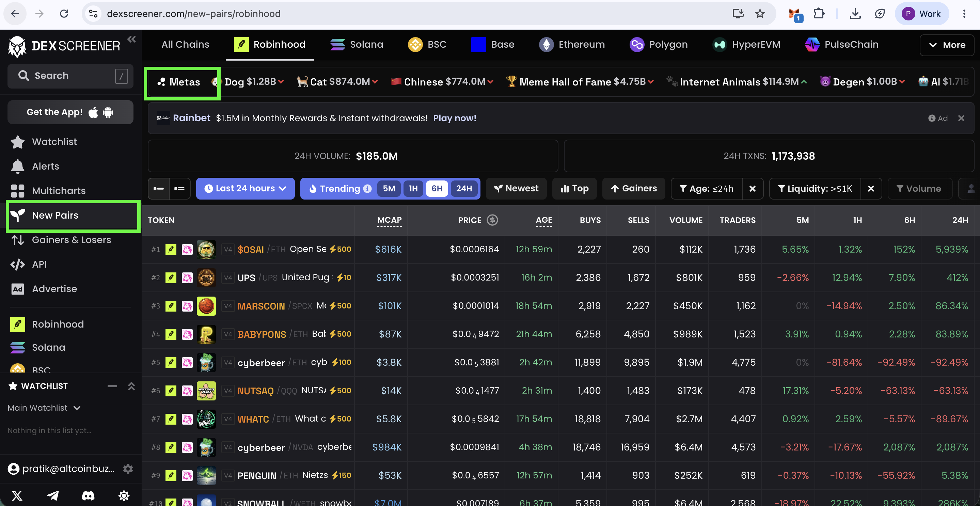980x506 pixels.
Task: Dismiss the Rainbet ad banner
Action: tap(961, 118)
